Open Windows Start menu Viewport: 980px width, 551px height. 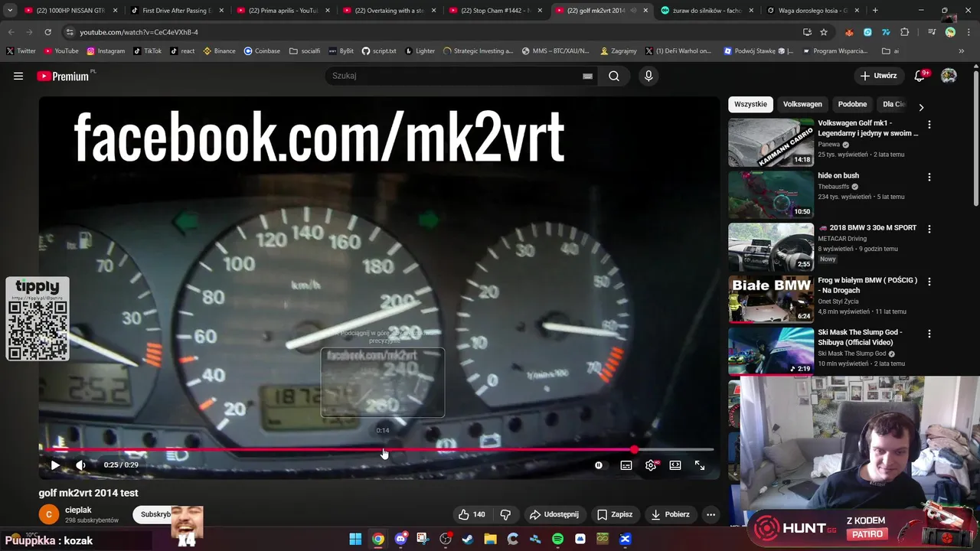pos(355,539)
